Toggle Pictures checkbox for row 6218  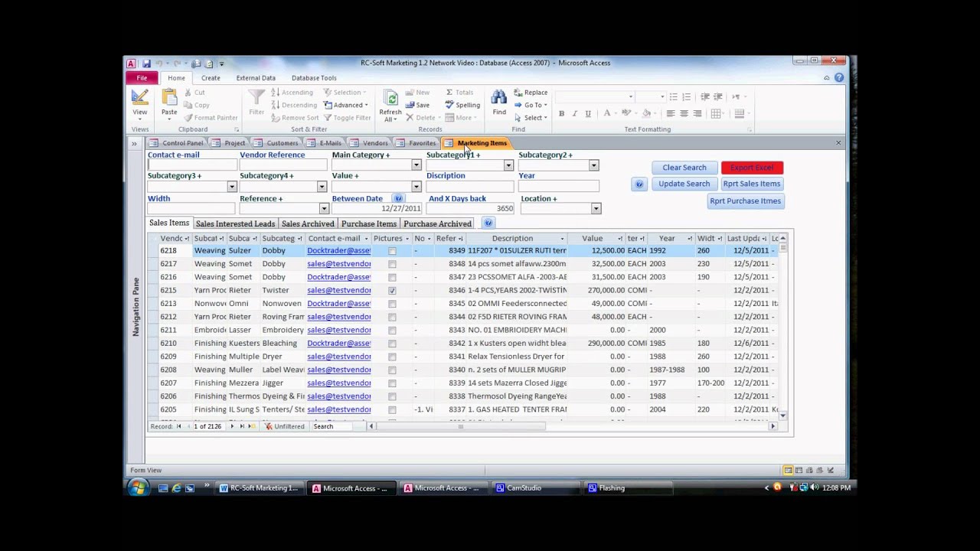(392, 251)
